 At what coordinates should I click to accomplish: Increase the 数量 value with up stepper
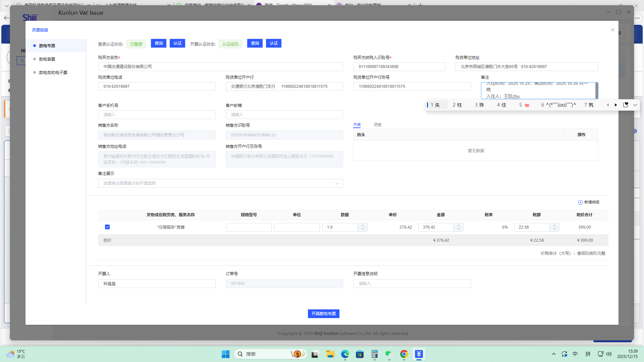(x=363, y=225)
